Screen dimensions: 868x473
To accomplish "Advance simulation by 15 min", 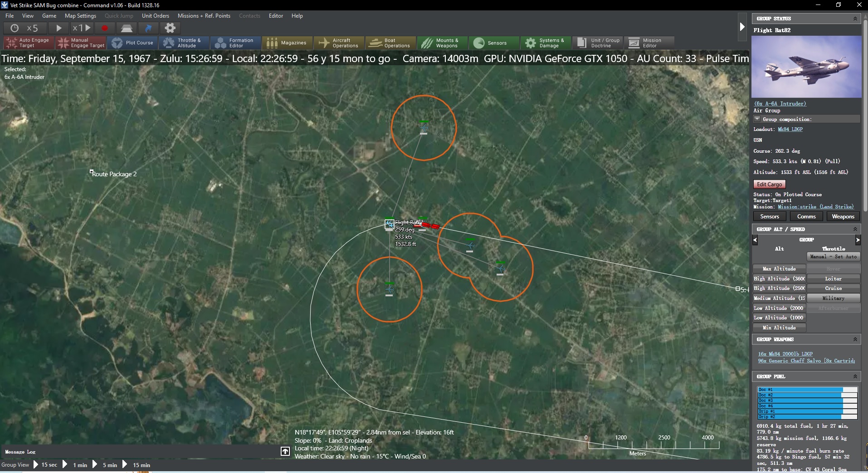I will pyautogui.click(x=137, y=465).
